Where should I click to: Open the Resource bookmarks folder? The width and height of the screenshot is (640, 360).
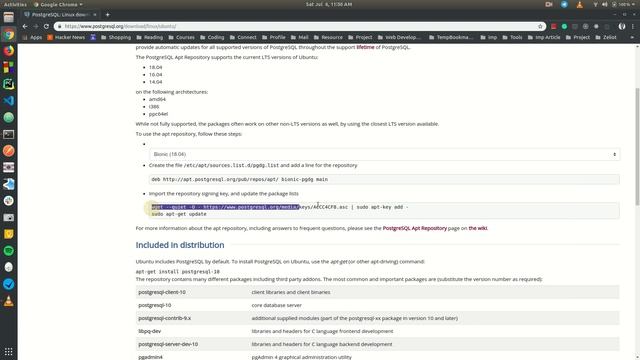click(328, 37)
